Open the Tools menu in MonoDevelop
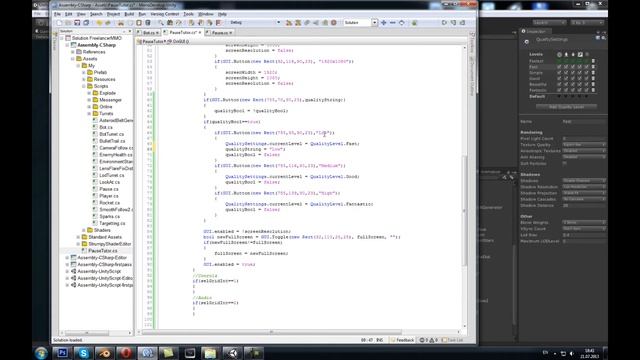640x360 pixels. point(188,14)
